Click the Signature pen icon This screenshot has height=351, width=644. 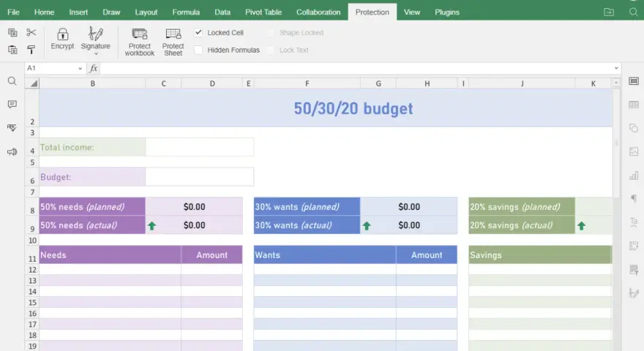(x=96, y=34)
